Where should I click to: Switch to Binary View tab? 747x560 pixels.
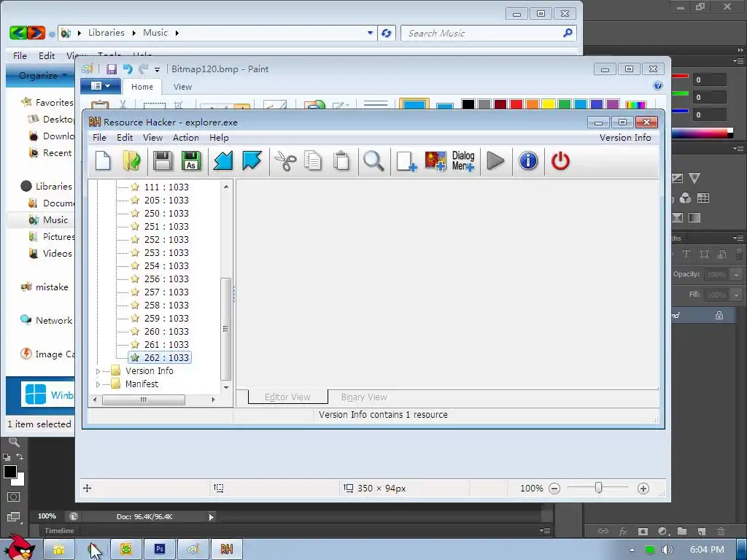coord(364,397)
